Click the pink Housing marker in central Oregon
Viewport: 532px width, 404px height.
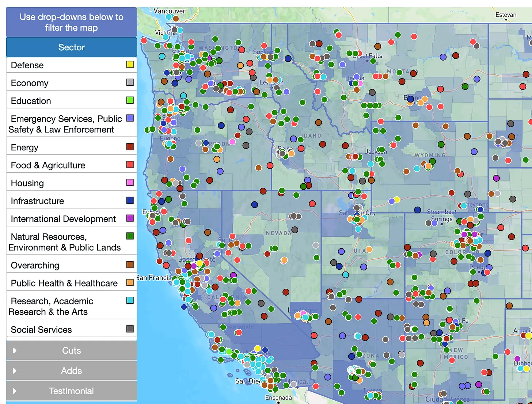pos(232,142)
